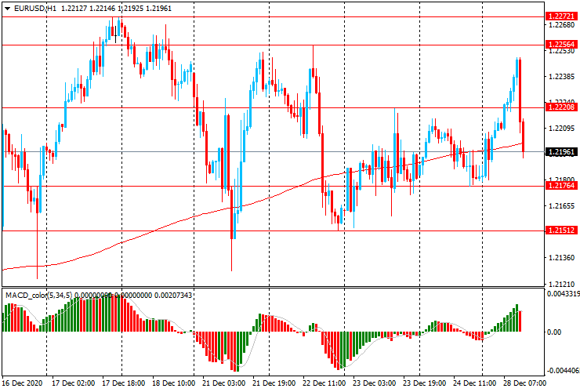The width and height of the screenshot is (580, 392).
Task: Click the 17 Dec 02:00 time label
Action: click(x=73, y=383)
